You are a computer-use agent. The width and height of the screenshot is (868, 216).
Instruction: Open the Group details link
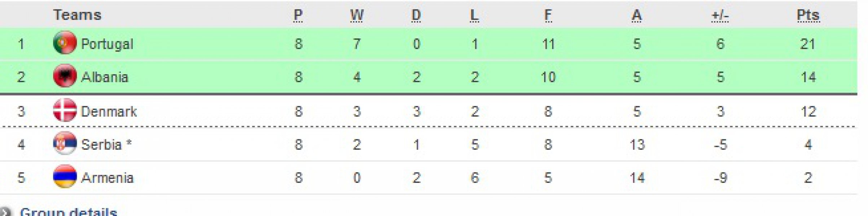[69, 212]
